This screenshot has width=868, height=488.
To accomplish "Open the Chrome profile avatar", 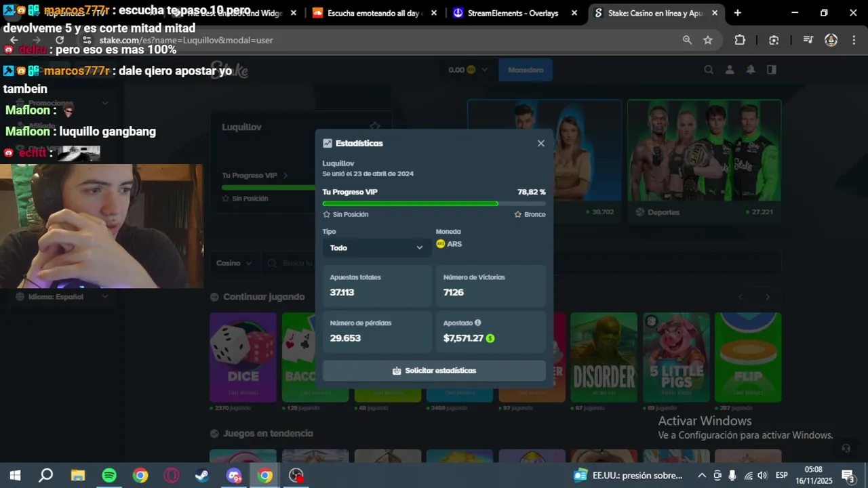I will click(831, 40).
